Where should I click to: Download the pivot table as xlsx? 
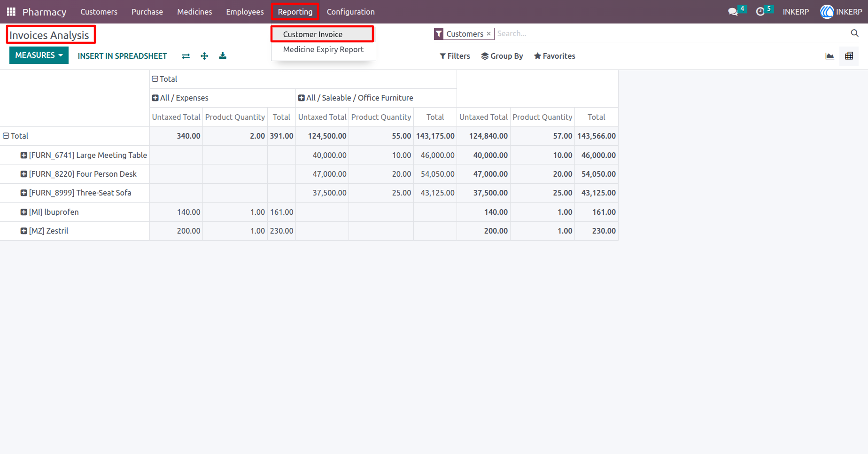223,56
